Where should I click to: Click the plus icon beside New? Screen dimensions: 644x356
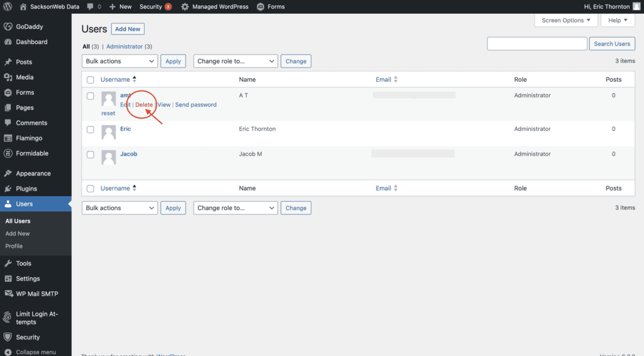click(x=113, y=6)
